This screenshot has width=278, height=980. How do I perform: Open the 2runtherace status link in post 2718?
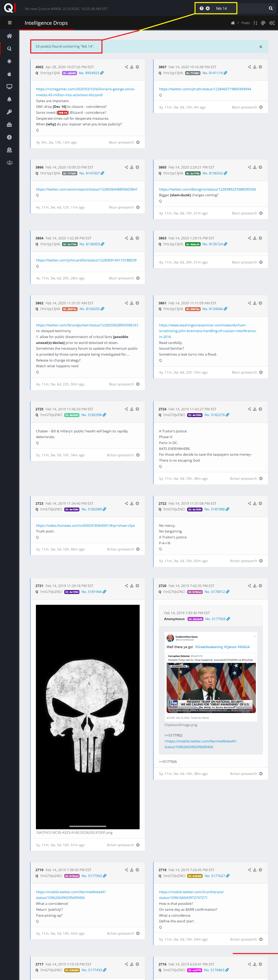click(x=191, y=894)
